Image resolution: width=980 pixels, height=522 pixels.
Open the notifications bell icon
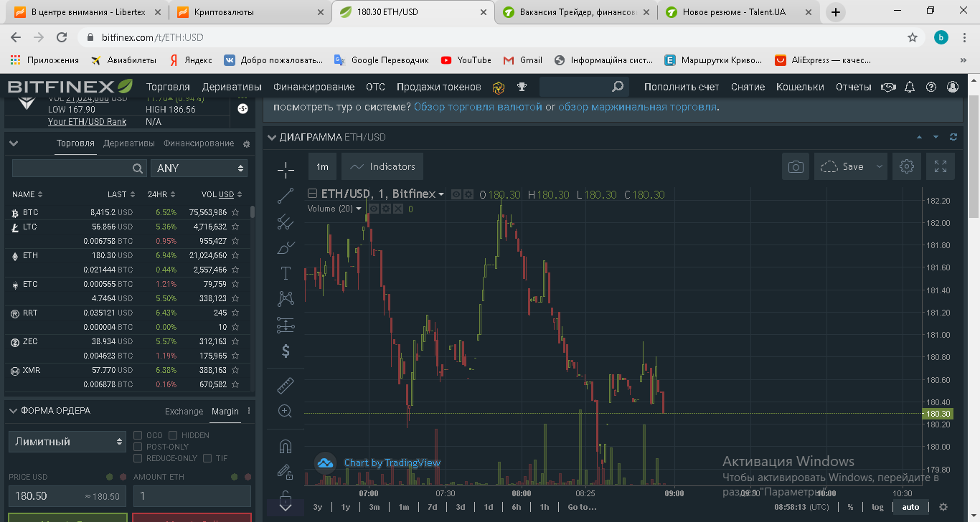[910, 87]
